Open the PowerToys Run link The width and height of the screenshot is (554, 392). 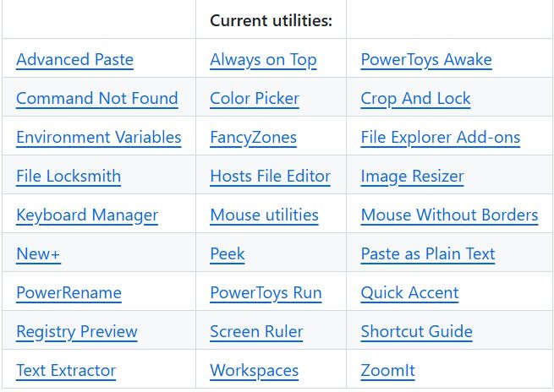[x=266, y=293]
